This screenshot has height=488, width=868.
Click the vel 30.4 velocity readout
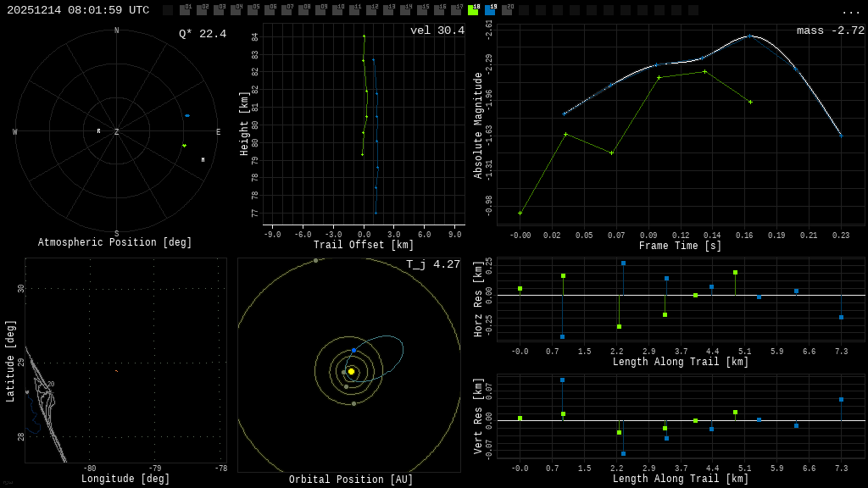coord(437,30)
